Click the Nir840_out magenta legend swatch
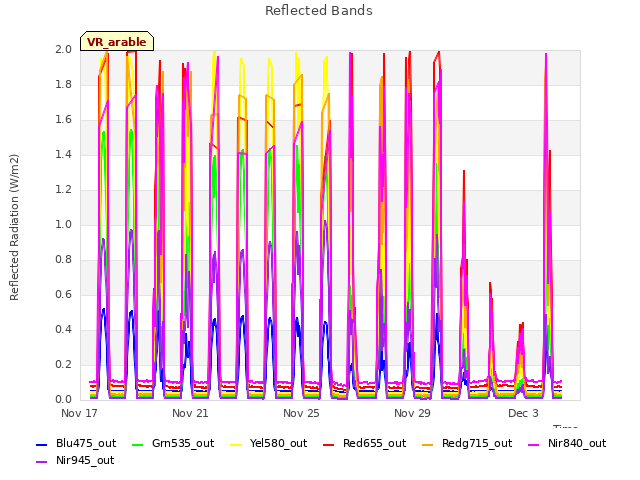 (x=533, y=444)
